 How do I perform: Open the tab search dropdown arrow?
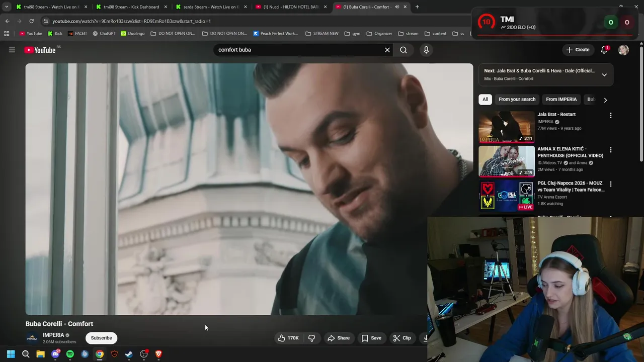point(7,7)
